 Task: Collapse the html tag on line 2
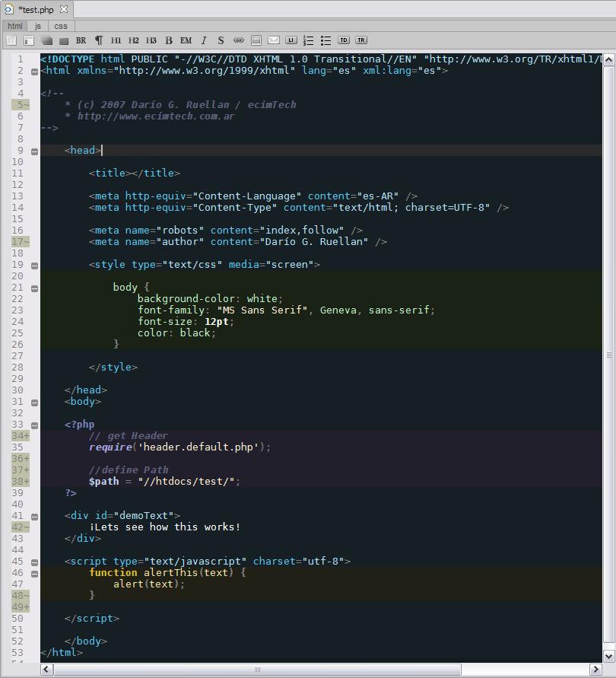tap(34, 72)
